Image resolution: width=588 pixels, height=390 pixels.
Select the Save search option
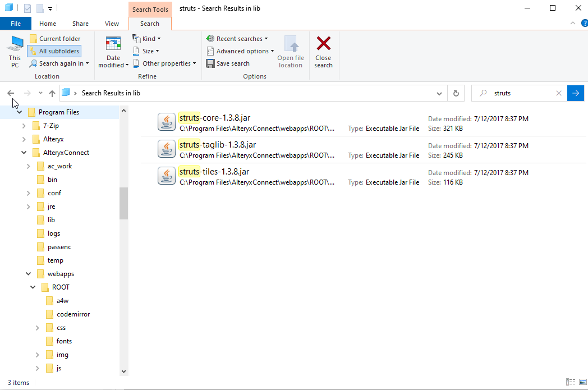point(228,63)
